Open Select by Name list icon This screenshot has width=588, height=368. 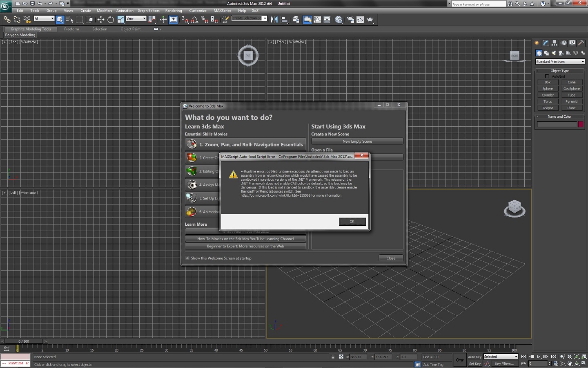(x=69, y=19)
